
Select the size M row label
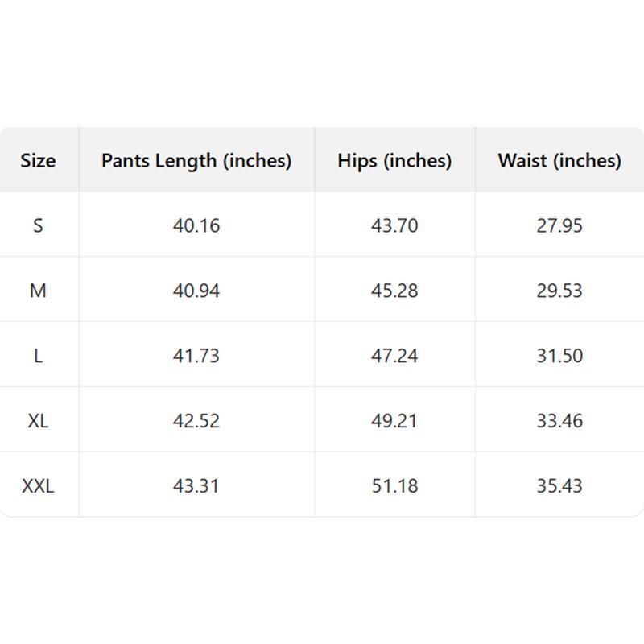point(38,291)
